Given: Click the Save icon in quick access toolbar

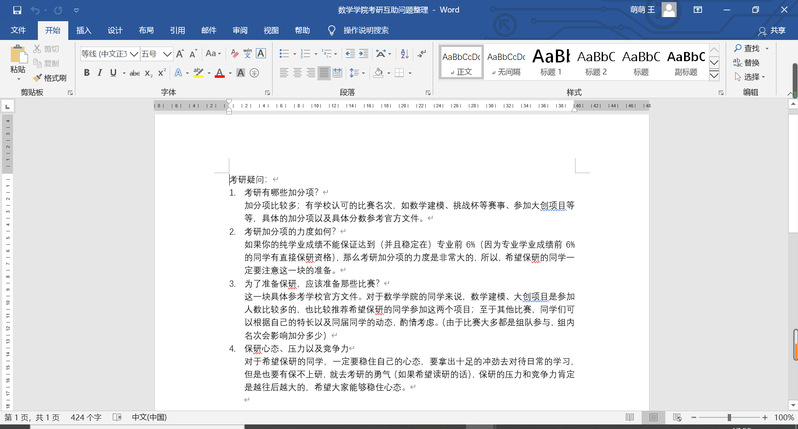Looking at the screenshot, I should coord(17,9).
